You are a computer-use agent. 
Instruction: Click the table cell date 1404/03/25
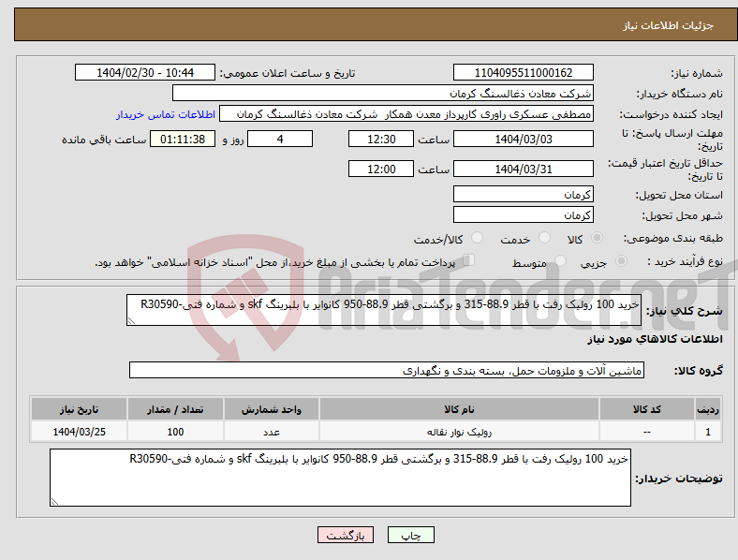tap(79, 432)
